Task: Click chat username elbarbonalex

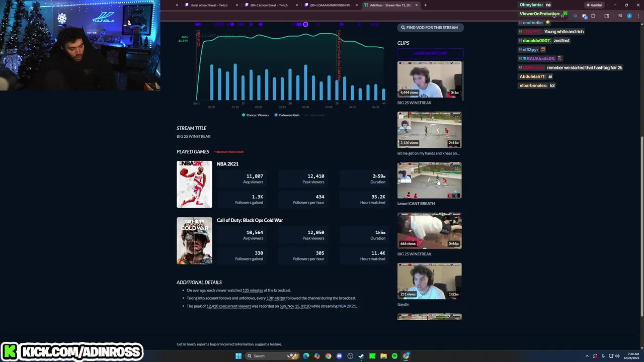Action: tap(533, 85)
